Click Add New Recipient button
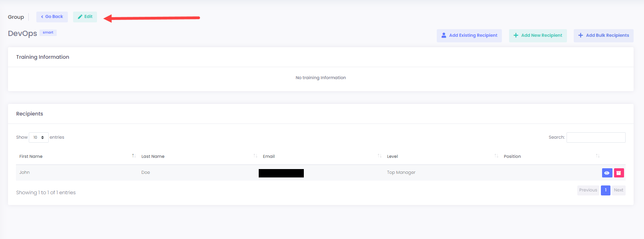 coord(537,36)
